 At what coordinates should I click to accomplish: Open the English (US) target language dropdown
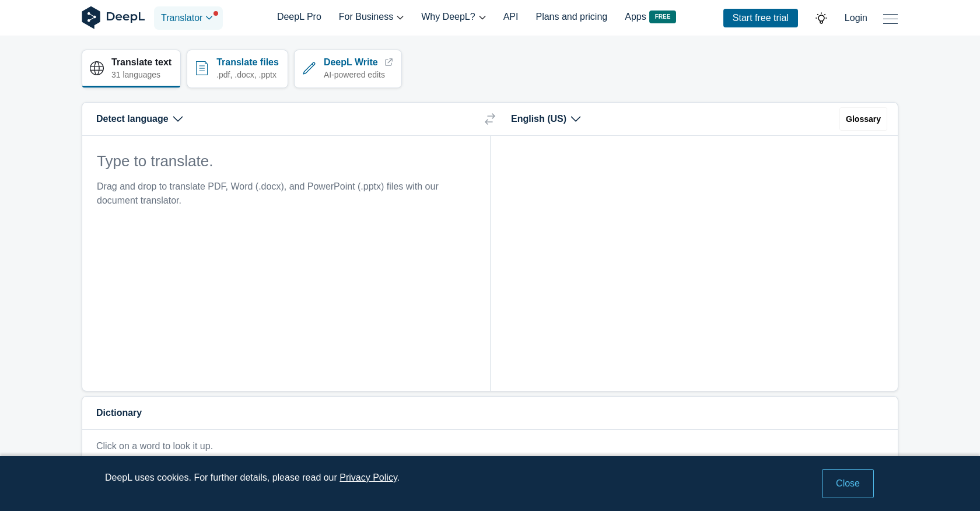pos(545,119)
